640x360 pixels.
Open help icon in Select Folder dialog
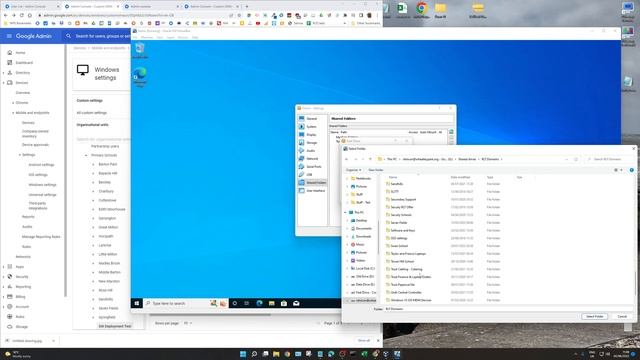pyautogui.click(x=631, y=170)
